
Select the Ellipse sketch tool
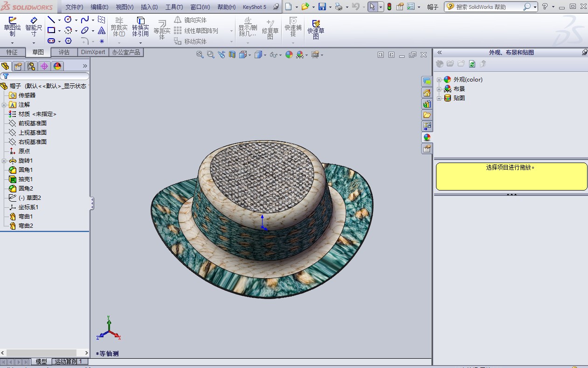pos(85,30)
